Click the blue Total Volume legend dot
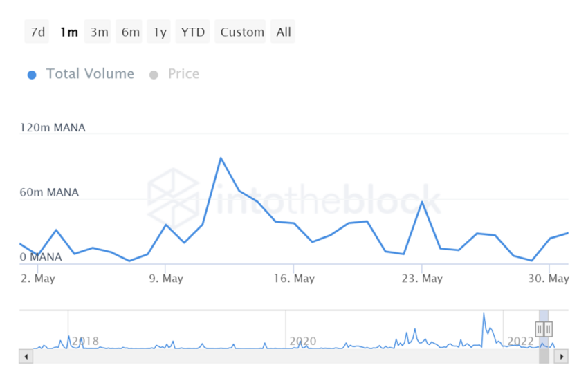The image size is (588, 392). click(32, 75)
